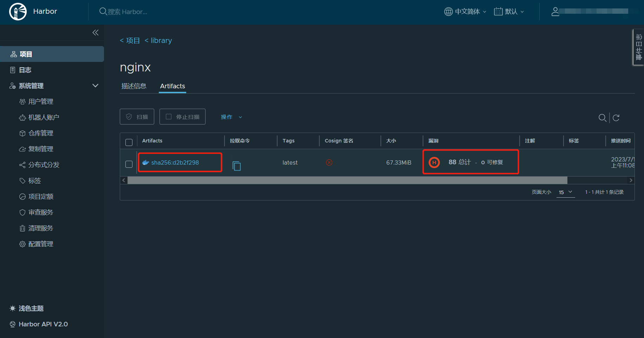Open the 操作 actions dropdown
644x338 pixels.
click(232, 117)
